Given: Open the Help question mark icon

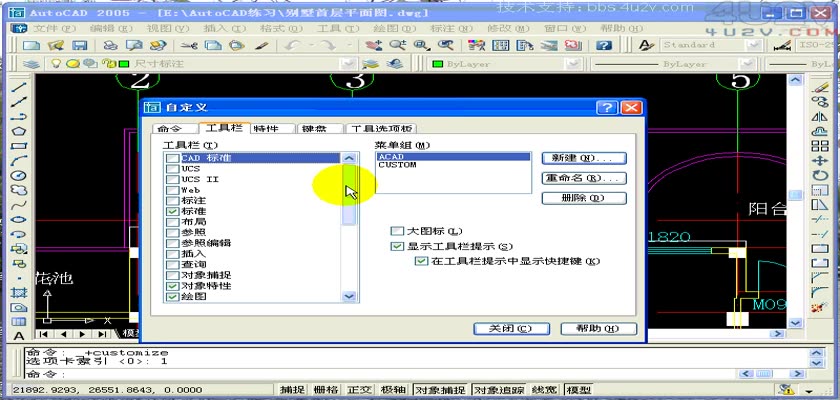Looking at the screenshot, I should pyautogui.click(x=604, y=46).
